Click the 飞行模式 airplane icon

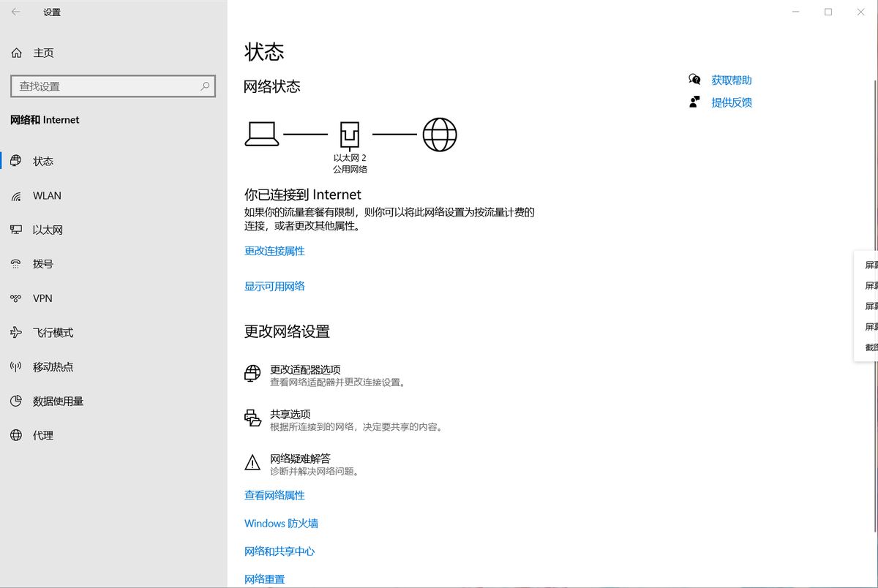(16, 333)
